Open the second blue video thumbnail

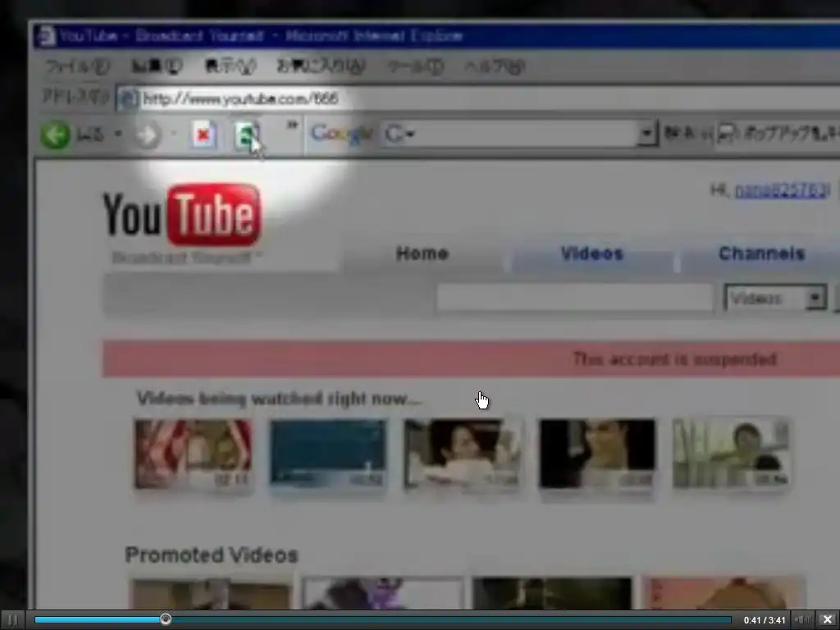point(328,454)
